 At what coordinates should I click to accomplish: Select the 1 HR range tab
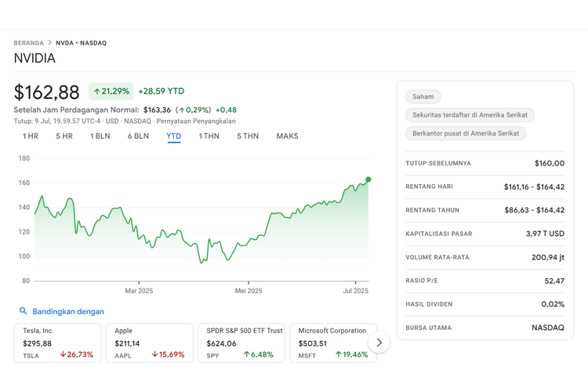(31, 136)
